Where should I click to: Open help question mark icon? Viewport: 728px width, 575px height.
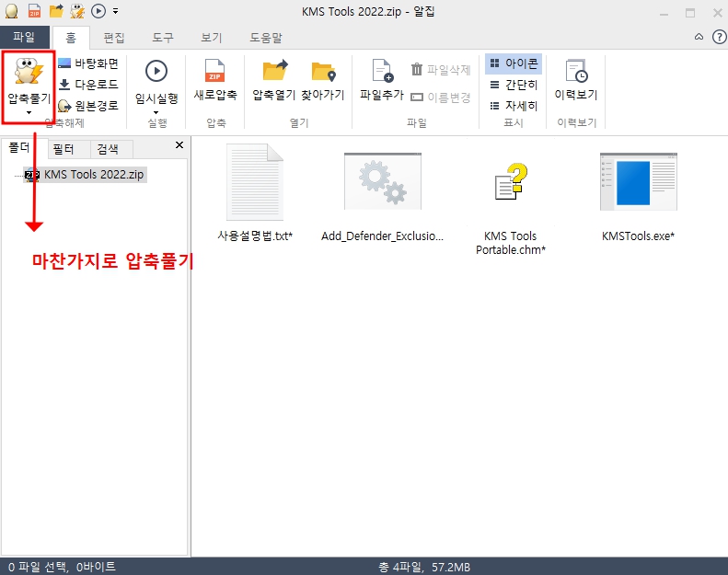pyautogui.click(x=719, y=37)
